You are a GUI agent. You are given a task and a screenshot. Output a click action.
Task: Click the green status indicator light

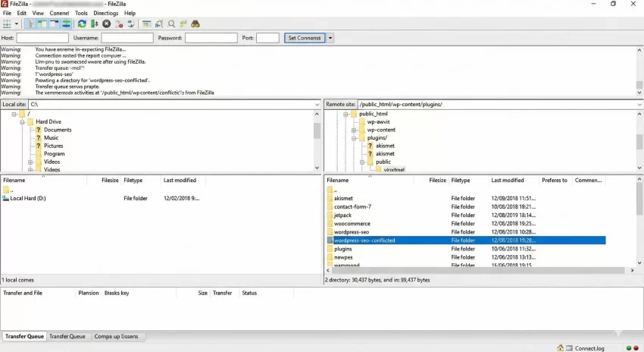[x=629, y=348]
